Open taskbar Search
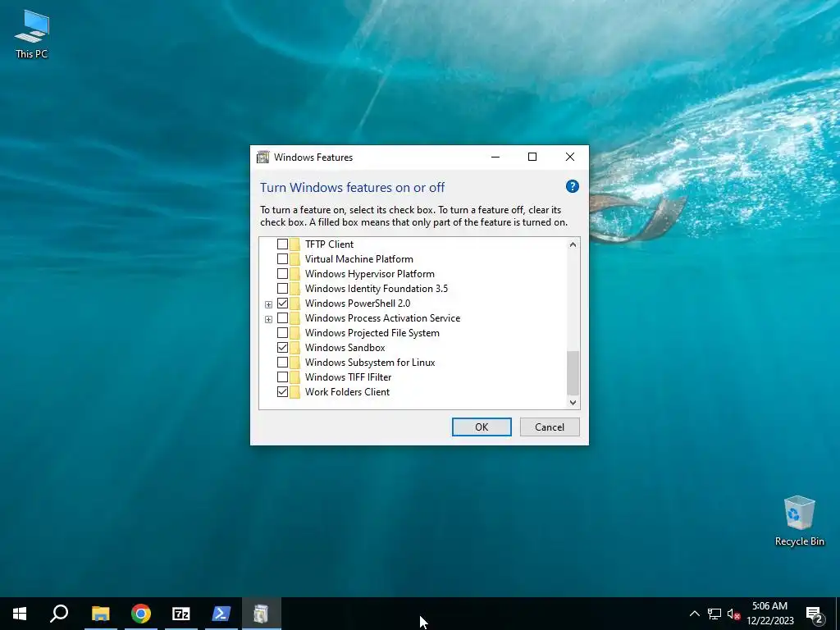This screenshot has width=840, height=630. [59, 614]
